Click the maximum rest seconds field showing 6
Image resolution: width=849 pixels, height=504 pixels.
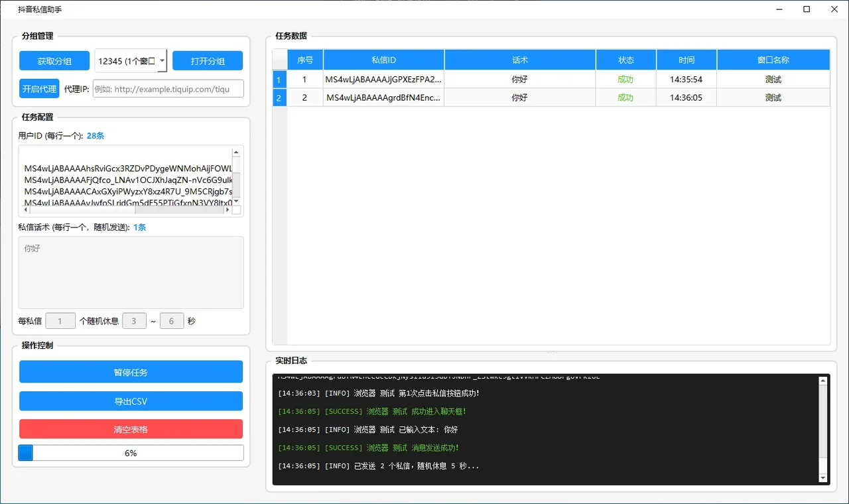pos(172,321)
